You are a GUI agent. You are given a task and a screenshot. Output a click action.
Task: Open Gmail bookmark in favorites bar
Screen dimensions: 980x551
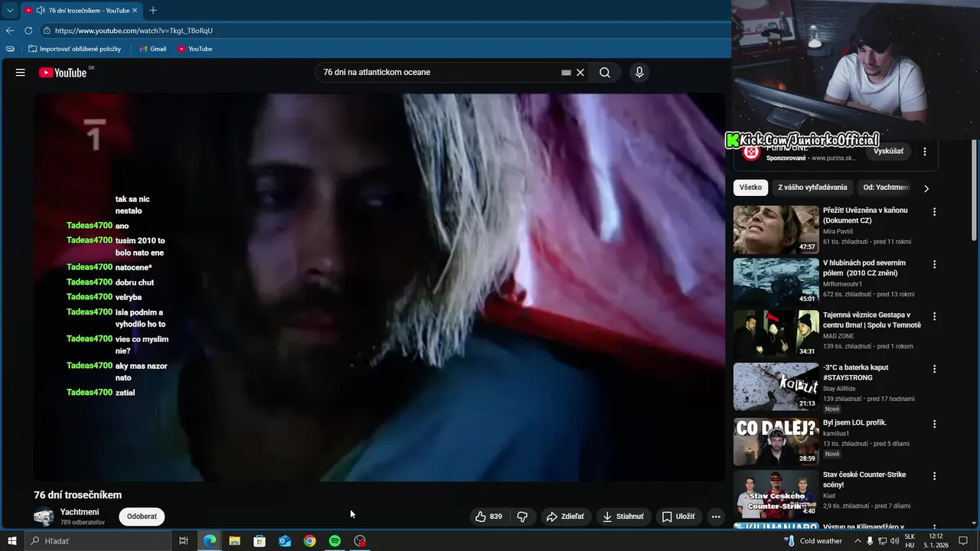(x=152, y=49)
